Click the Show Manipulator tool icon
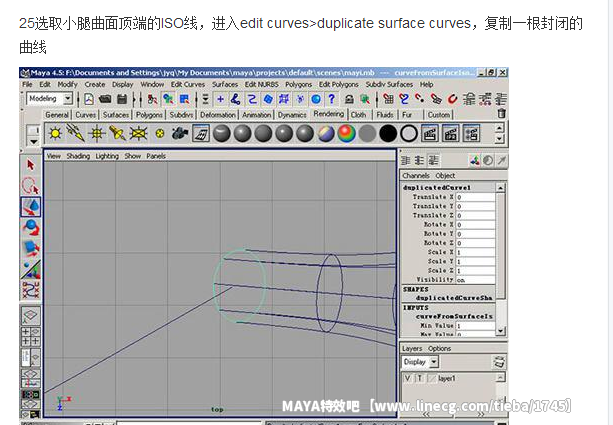613x425 pixels. tap(30, 269)
